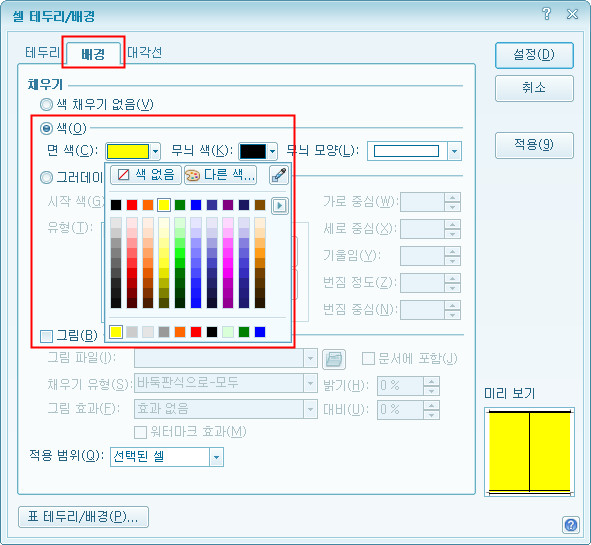Enable the picture checkbox

(x=46, y=336)
